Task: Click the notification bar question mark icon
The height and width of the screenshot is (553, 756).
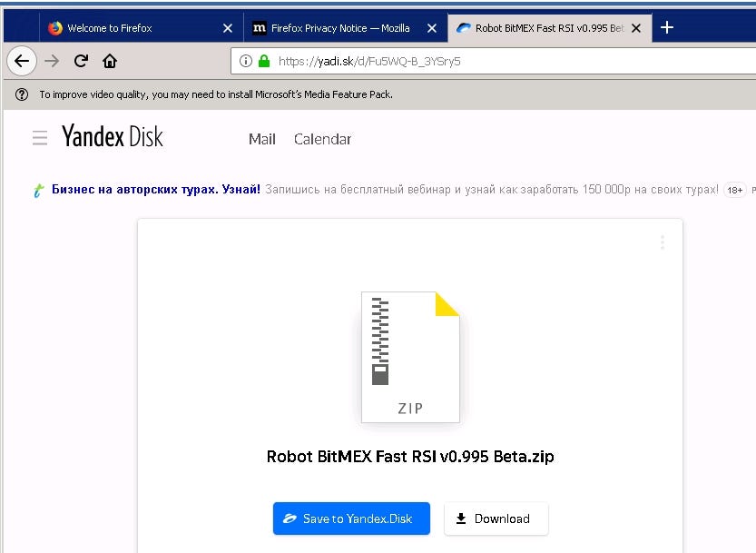Action: tap(22, 94)
